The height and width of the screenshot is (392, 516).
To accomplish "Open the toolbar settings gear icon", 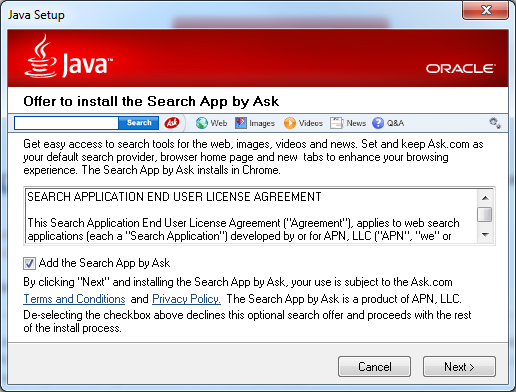I will (x=495, y=123).
